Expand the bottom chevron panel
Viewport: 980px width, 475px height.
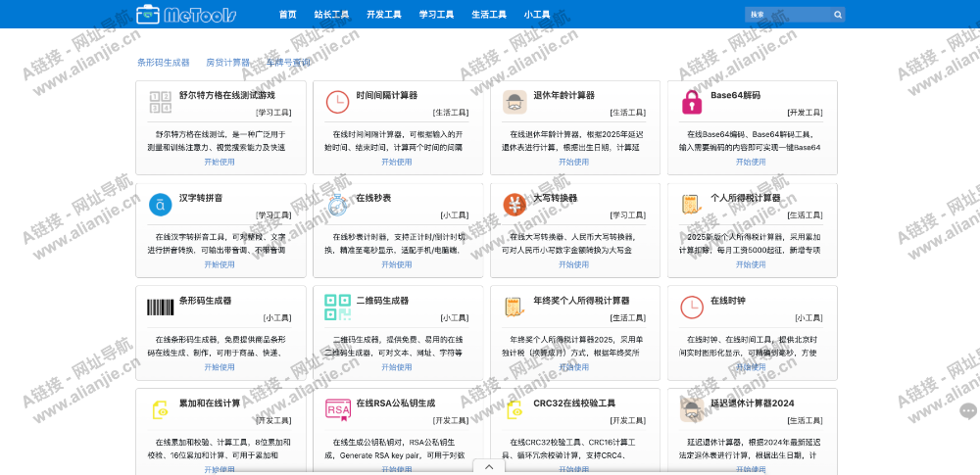point(489,467)
